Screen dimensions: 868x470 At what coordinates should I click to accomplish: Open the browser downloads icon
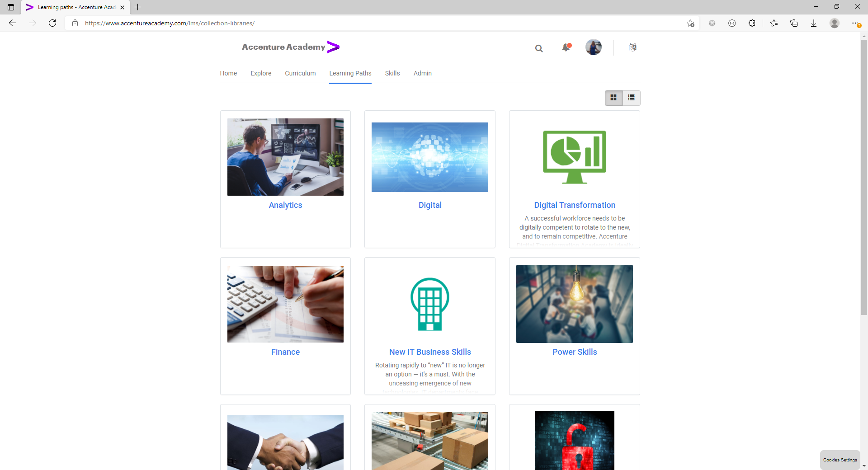point(814,23)
